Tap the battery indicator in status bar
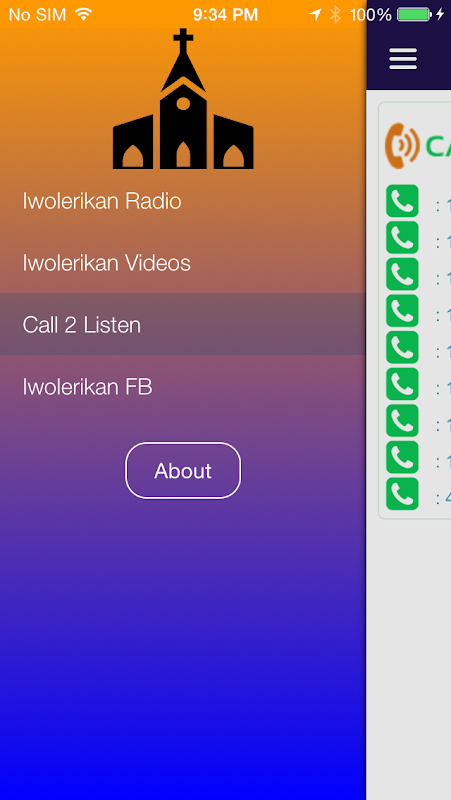The width and height of the screenshot is (451, 800). coord(414,14)
